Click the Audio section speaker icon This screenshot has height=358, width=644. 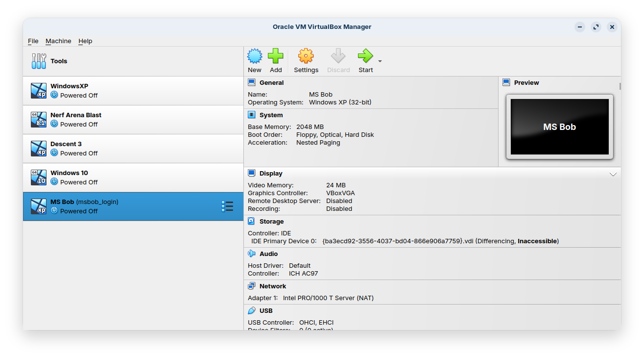tap(251, 254)
